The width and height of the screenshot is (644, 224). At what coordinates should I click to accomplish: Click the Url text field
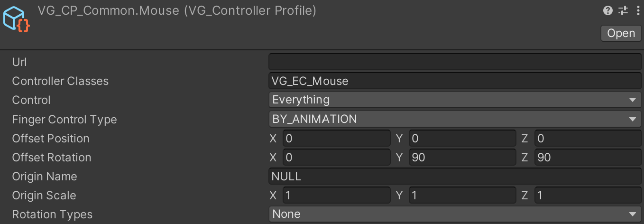pyautogui.click(x=455, y=62)
